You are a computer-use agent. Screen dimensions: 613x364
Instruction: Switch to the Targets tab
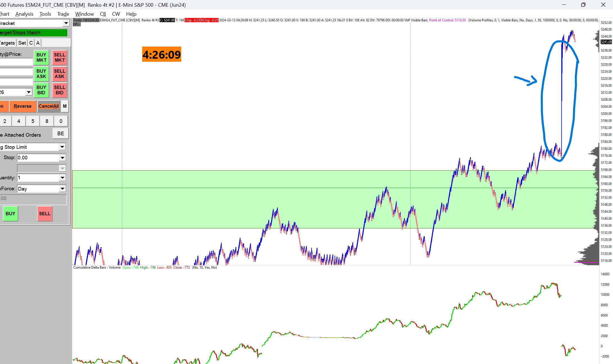(x=8, y=43)
